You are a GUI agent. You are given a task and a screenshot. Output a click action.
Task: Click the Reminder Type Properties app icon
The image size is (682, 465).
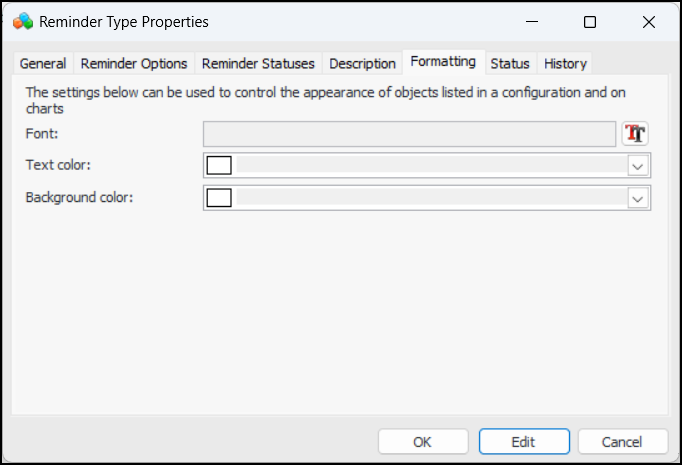23,21
